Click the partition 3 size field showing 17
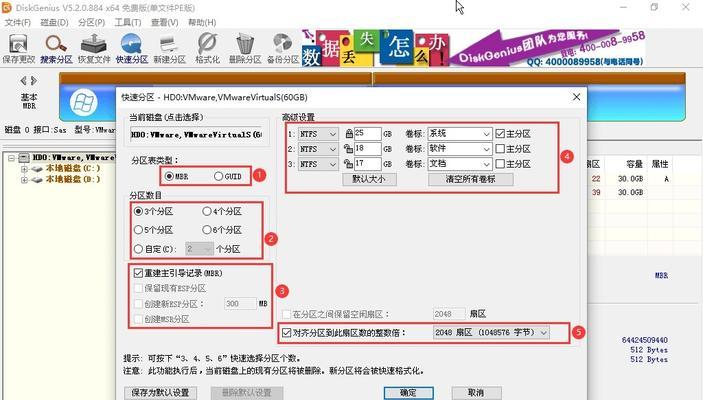This screenshot has height=400, width=703. tap(368, 164)
